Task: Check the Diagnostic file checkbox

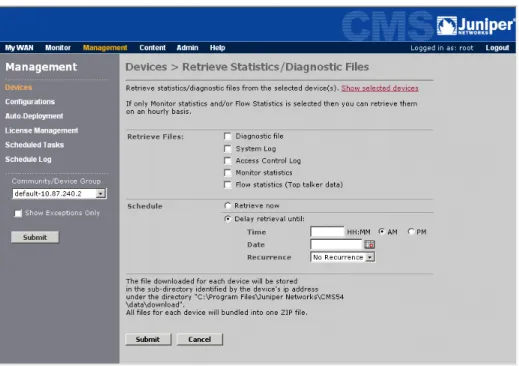Action: click(227, 136)
